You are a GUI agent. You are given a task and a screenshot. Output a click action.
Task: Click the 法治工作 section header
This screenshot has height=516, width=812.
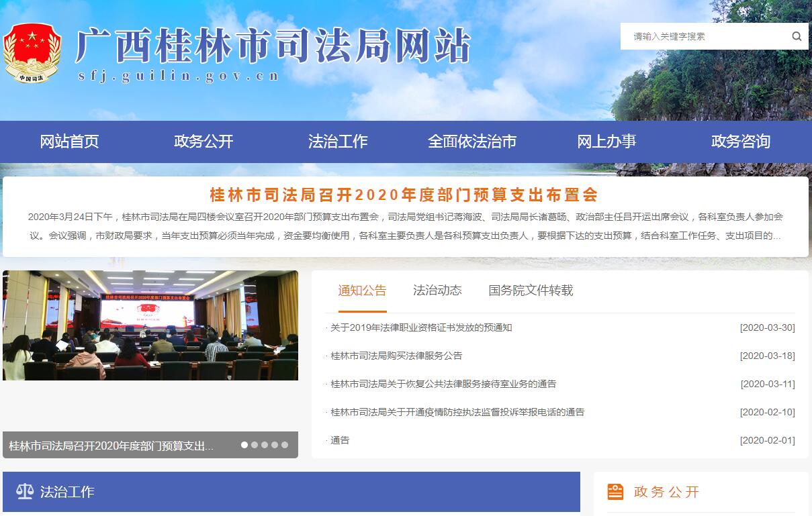pyautogui.click(x=291, y=492)
